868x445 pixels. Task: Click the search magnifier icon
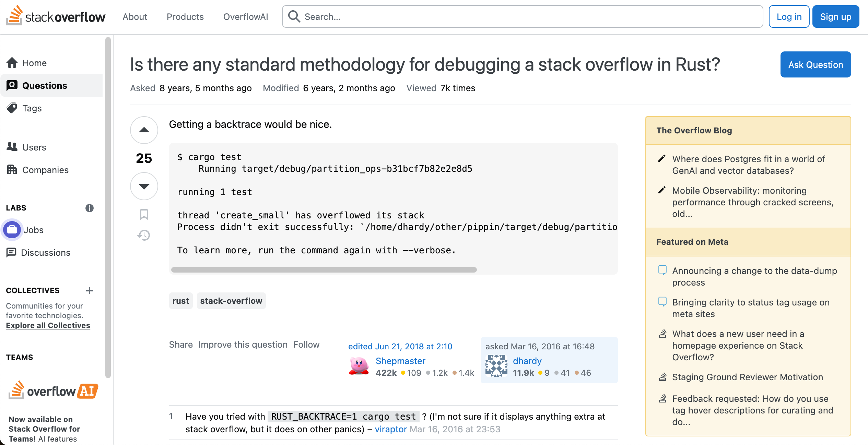[x=294, y=16]
